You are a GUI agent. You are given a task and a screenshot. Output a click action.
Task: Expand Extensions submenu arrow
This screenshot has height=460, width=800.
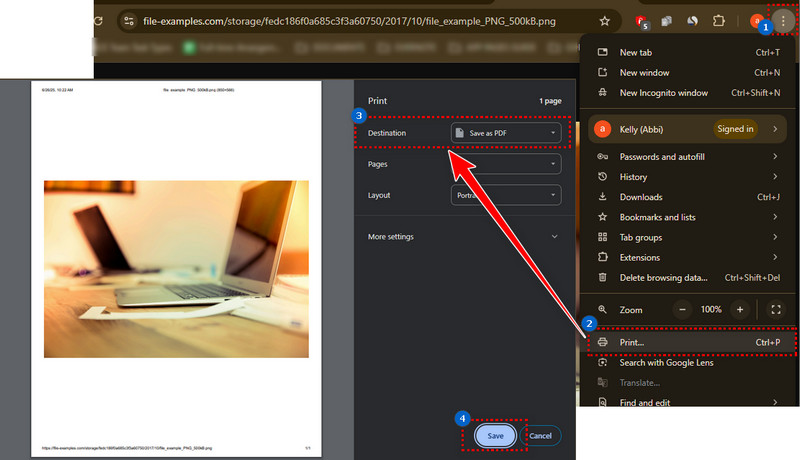(775, 257)
